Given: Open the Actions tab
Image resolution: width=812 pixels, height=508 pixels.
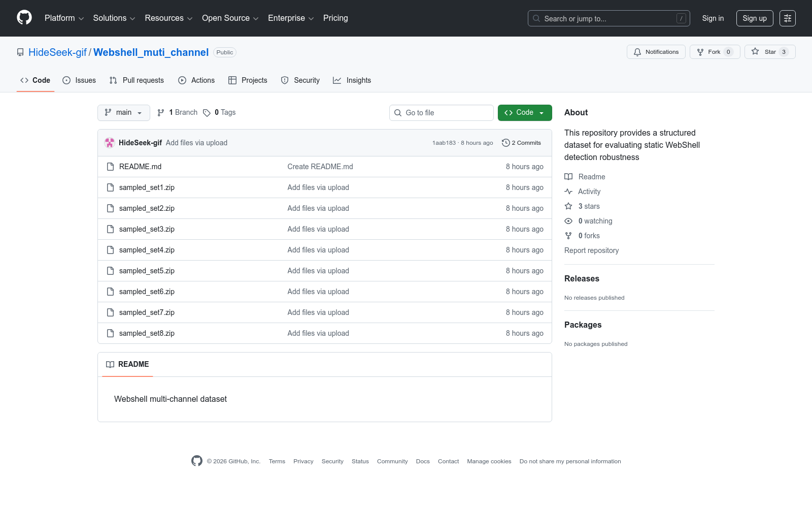Looking at the screenshot, I should click(196, 80).
